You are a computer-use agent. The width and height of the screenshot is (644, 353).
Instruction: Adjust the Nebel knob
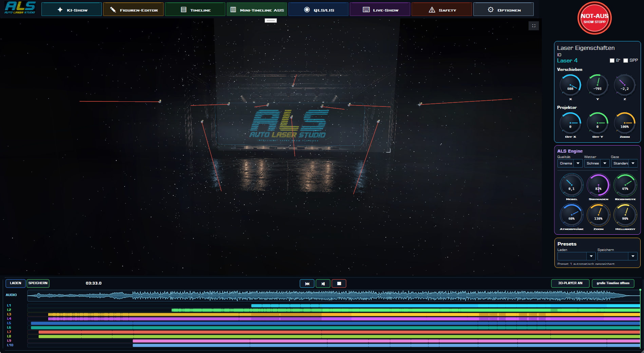[x=571, y=185]
